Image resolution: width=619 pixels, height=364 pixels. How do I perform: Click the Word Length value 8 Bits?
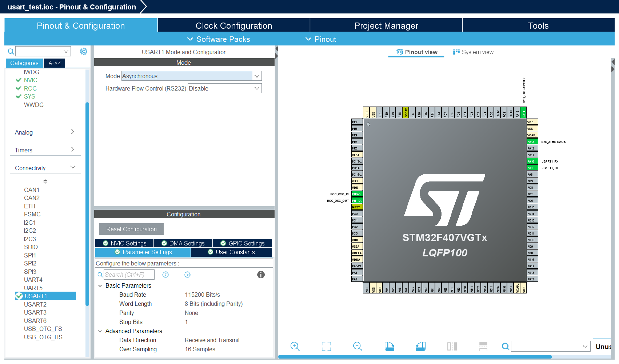[213, 304]
